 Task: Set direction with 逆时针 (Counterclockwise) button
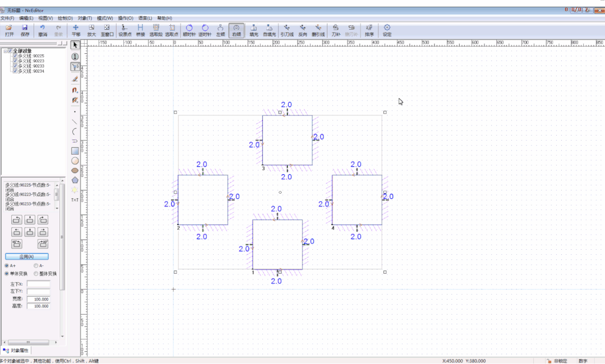(x=205, y=30)
